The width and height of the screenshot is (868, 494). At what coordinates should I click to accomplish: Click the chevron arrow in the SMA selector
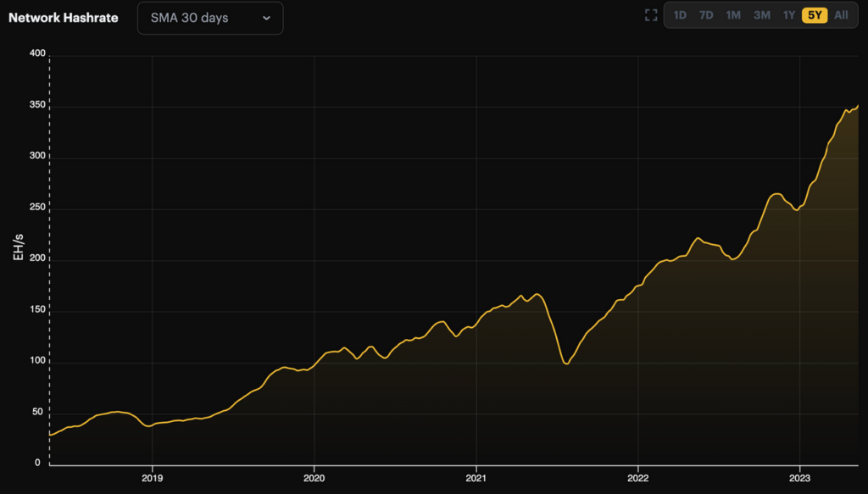266,18
